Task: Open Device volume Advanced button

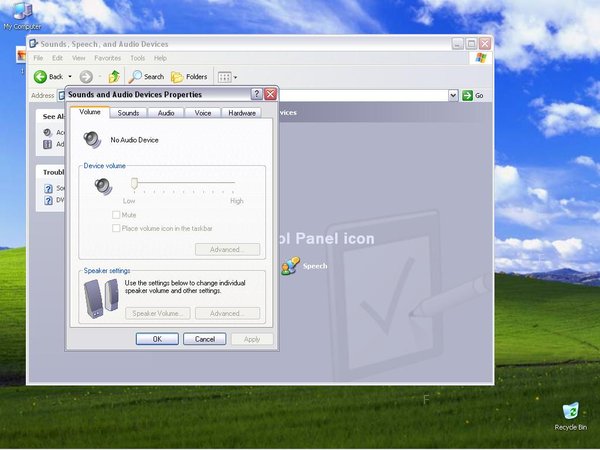Action: tap(227, 249)
